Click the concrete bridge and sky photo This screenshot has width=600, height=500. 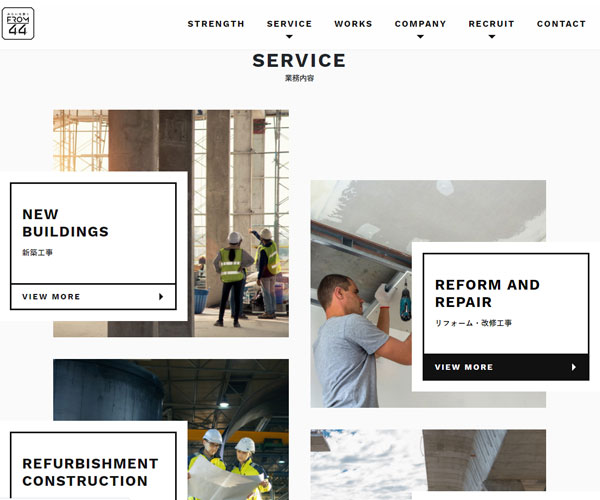(428, 460)
